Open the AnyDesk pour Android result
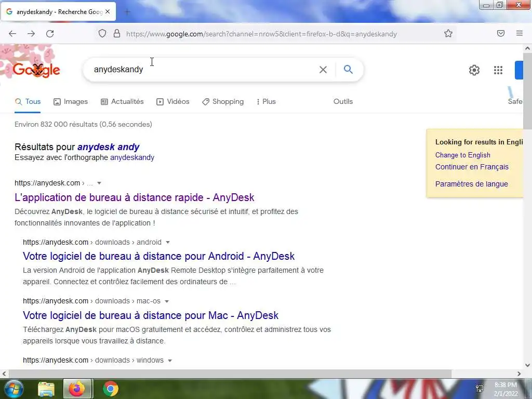Viewport: 532px width, 399px height. (159, 256)
